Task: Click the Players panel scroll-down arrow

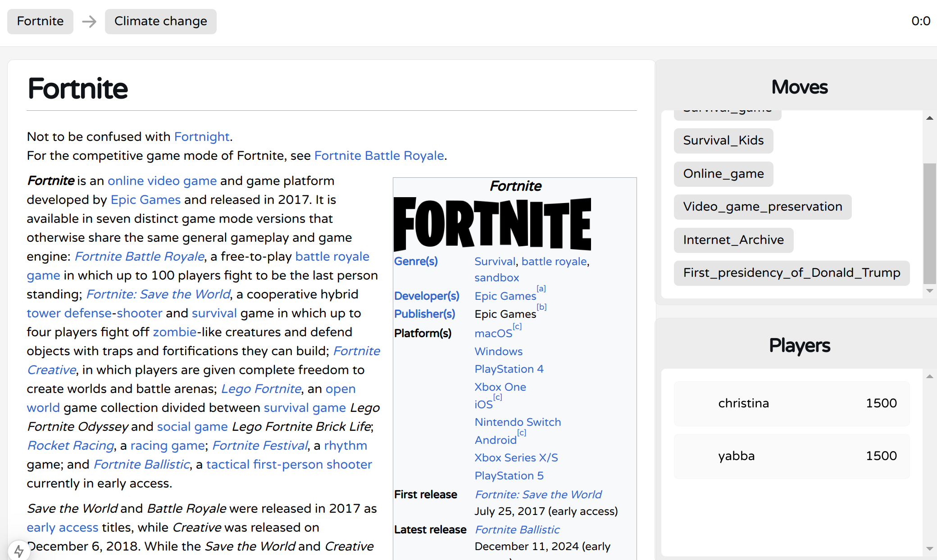Action: (x=929, y=549)
